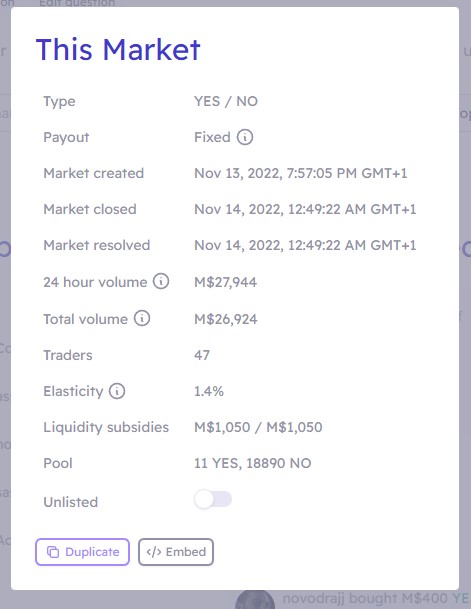Click the M$26,924 total volume value
This screenshot has height=609, width=471.
pyautogui.click(x=226, y=319)
